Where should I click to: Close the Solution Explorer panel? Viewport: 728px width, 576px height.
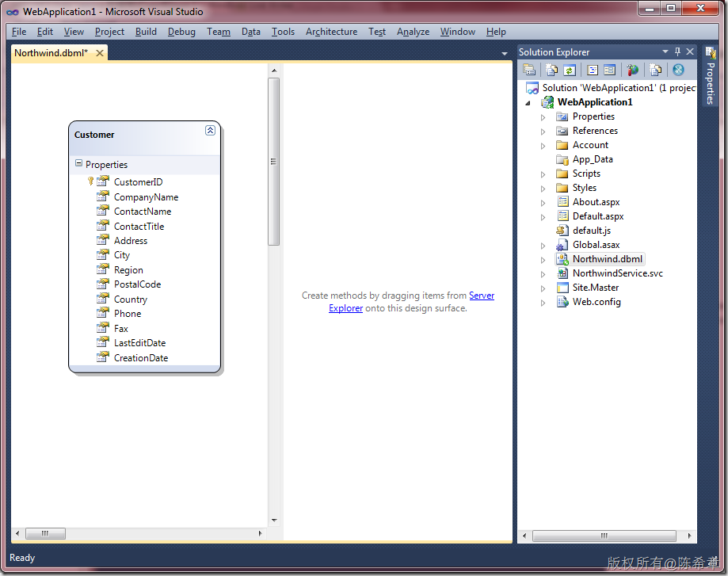(x=690, y=52)
